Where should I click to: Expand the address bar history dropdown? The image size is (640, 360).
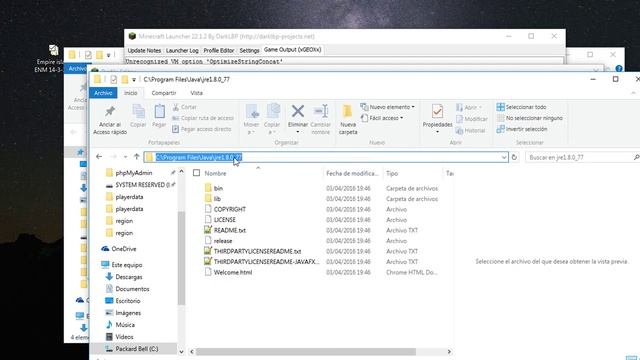(x=504, y=157)
